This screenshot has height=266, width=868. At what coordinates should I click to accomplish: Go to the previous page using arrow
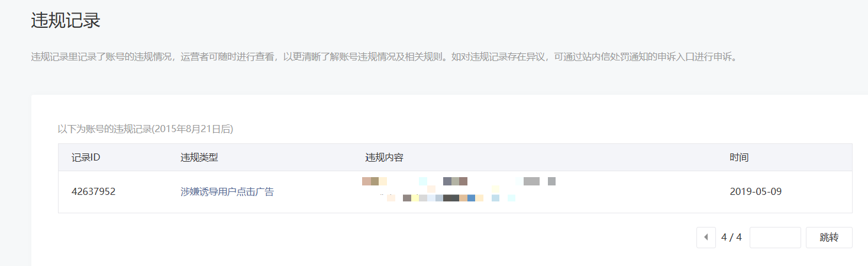click(706, 238)
